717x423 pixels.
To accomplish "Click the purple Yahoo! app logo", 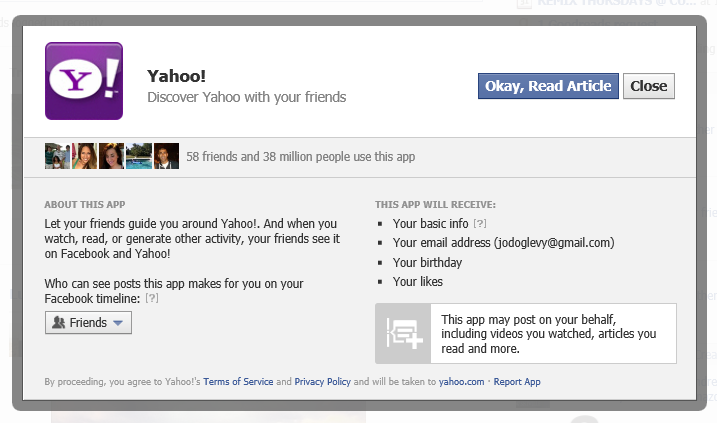I will click(x=84, y=81).
